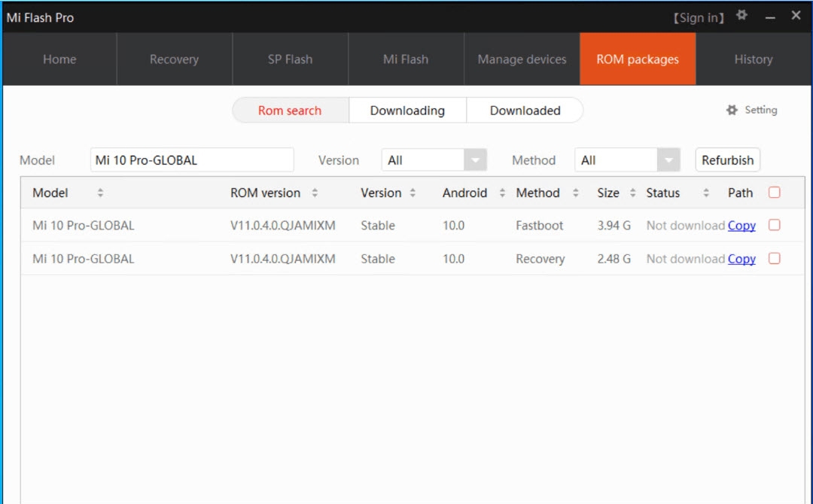Sort by Android column arrows
The width and height of the screenshot is (813, 504).
(502, 193)
